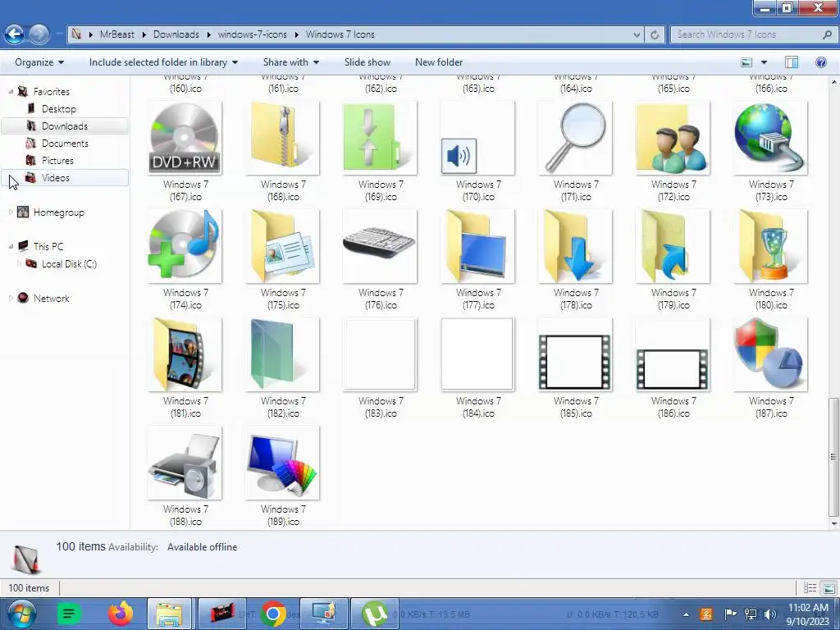Change view using the view icon button
This screenshot has height=630, width=840.
click(746, 62)
